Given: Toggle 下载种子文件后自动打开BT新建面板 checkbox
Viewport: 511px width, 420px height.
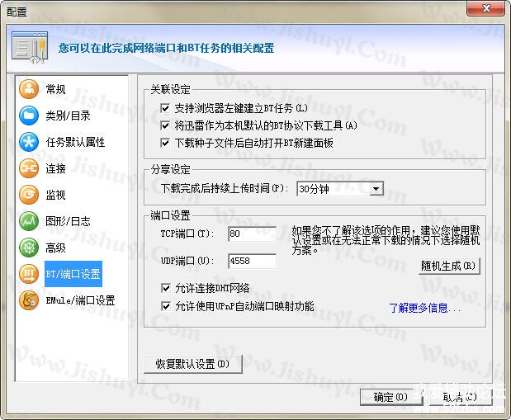Looking at the screenshot, I should [165, 143].
